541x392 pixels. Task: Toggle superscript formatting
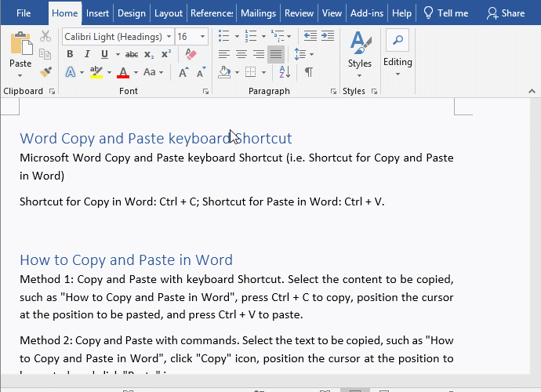(x=166, y=54)
